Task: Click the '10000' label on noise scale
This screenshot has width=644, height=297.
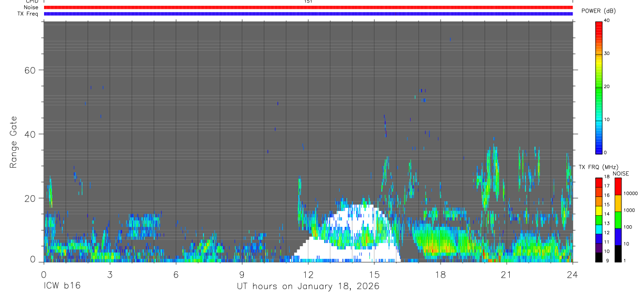Action: point(631,193)
